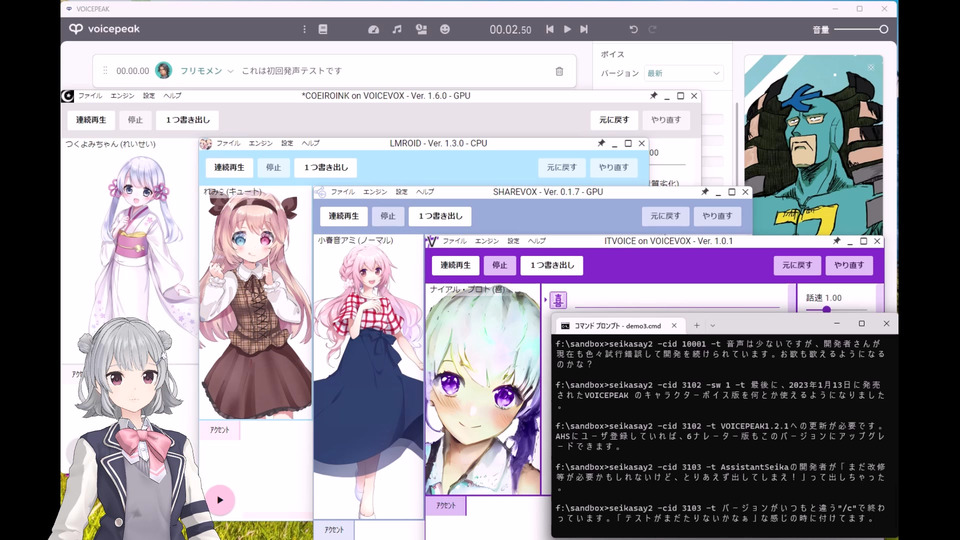Click やり直す in SHAREVOX window

(718, 216)
